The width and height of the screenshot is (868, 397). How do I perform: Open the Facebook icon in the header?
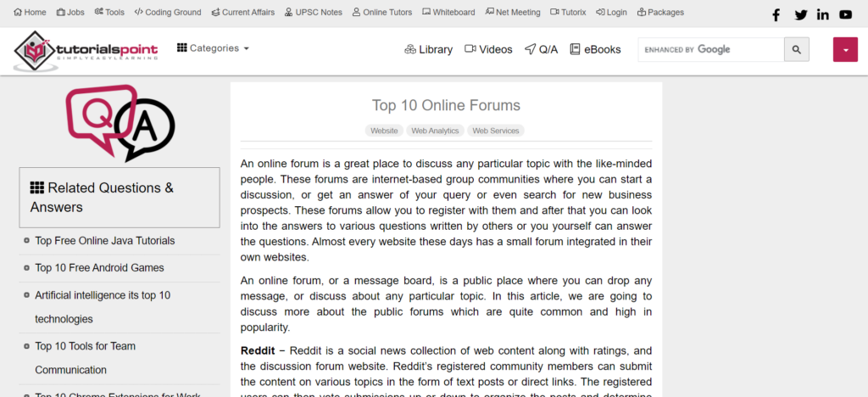point(776,15)
